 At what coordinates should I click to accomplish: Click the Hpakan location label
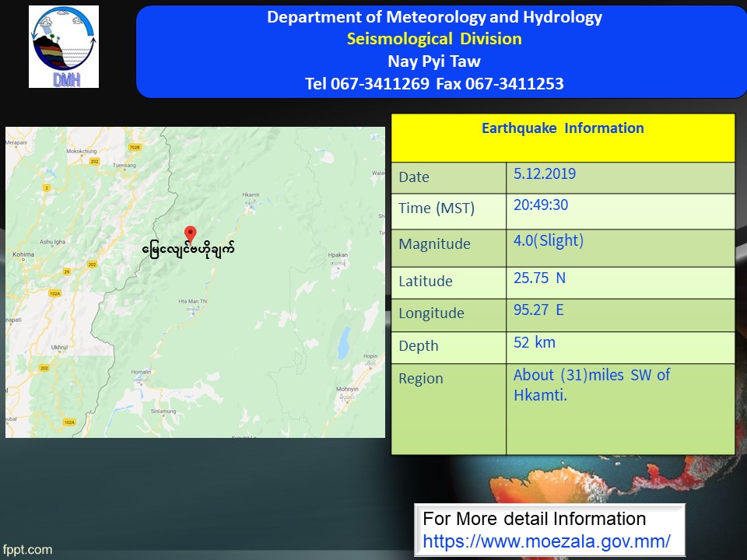pyautogui.click(x=338, y=254)
